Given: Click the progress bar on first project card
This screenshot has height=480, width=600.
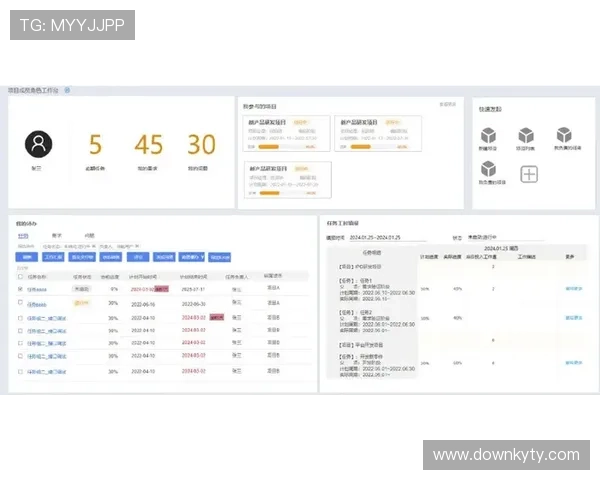Looking at the screenshot, I should pos(266,146).
